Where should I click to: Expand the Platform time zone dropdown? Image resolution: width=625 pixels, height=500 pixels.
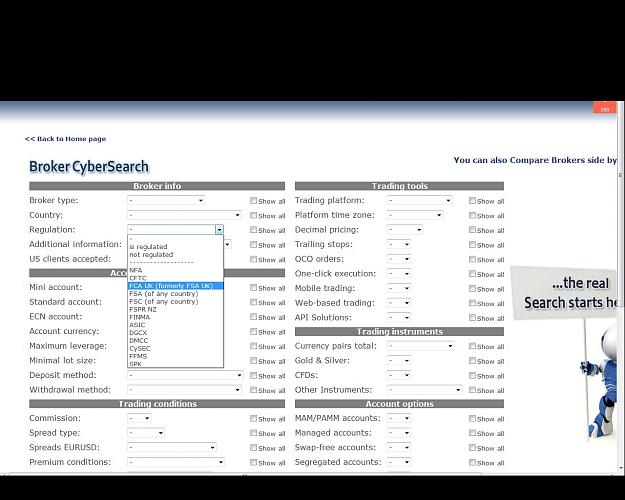click(415, 215)
